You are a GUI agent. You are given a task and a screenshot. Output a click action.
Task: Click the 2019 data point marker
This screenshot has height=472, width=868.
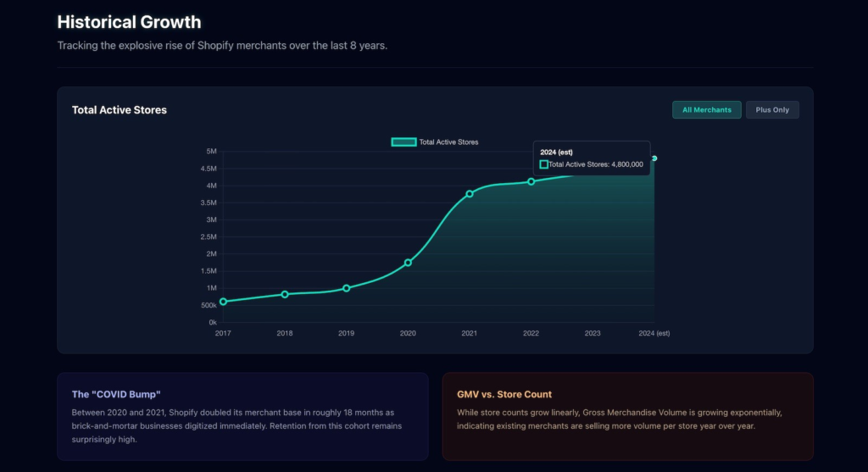click(346, 288)
